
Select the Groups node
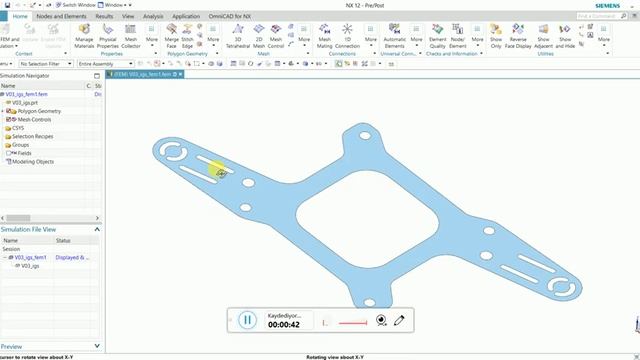20,145
